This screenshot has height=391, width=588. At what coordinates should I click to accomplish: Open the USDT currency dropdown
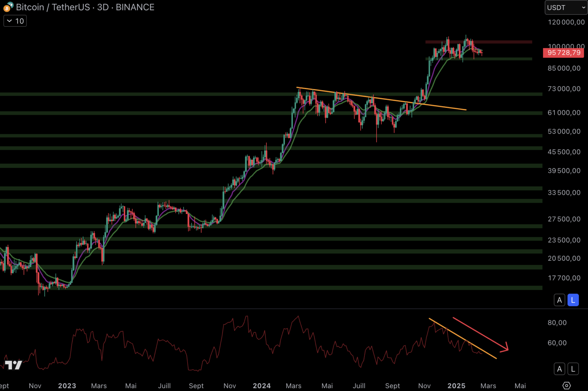566,8
